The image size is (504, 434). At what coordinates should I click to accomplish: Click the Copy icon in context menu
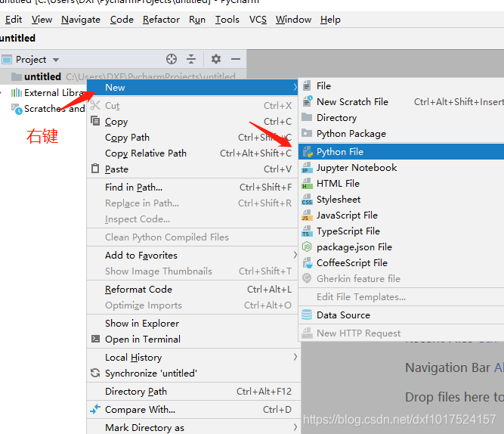[x=95, y=121]
